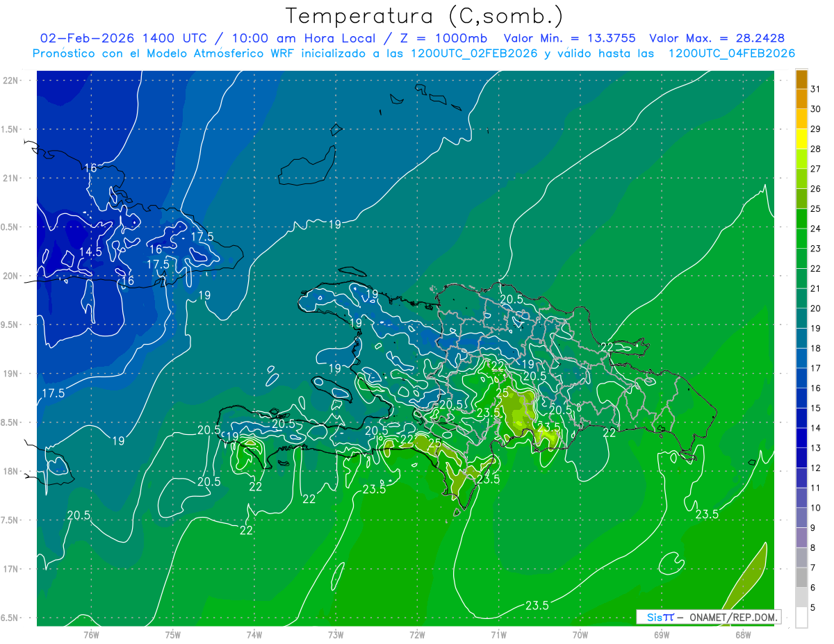Viewport: 834px width, 644px height.
Task: Click the color scale label '28'
Action: click(816, 149)
